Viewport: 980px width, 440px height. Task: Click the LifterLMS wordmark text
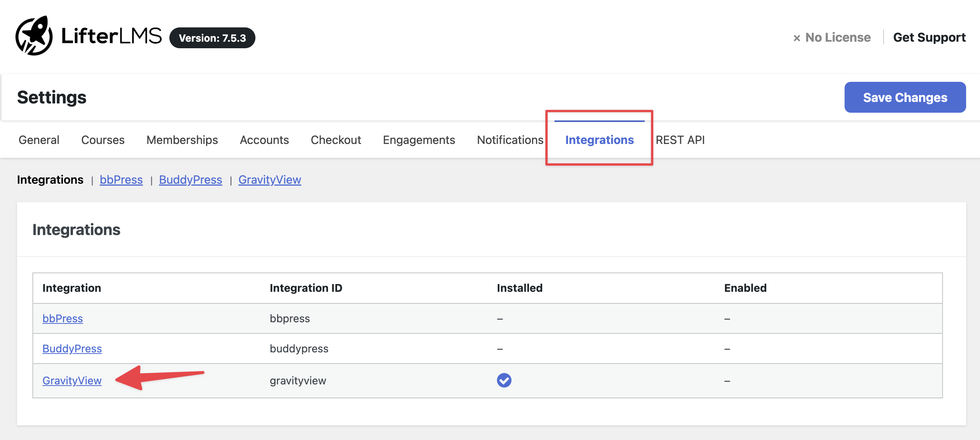(112, 36)
